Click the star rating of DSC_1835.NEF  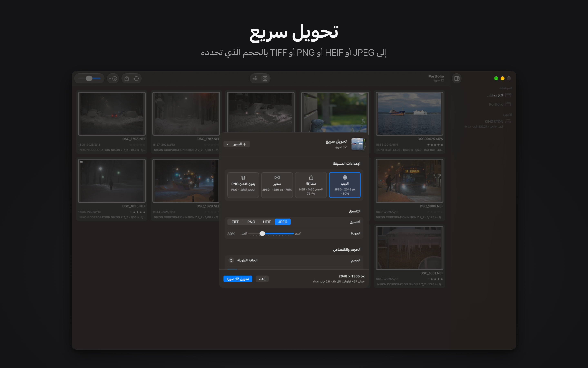pyautogui.click(x=137, y=212)
